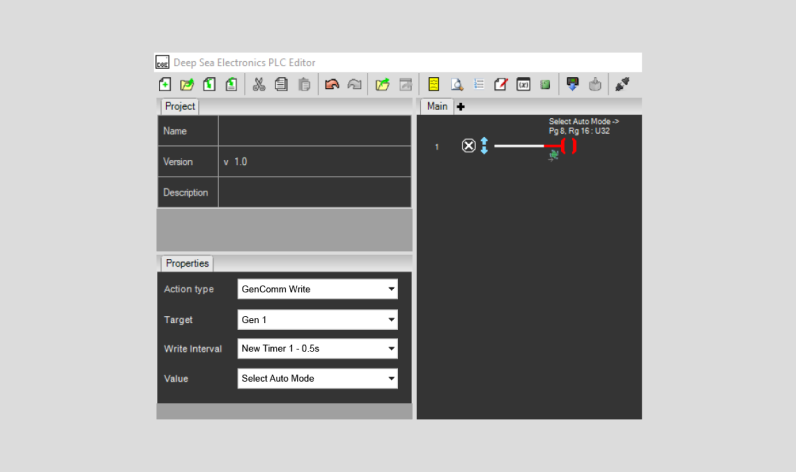Click the red undo arrow icon
796x473 pixels.
pyautogui.click(x=332, y=84)
